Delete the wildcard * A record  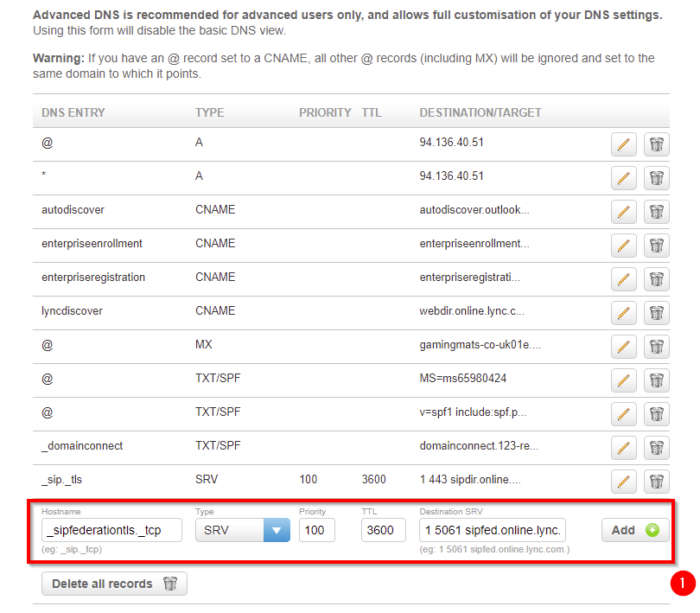656,178
